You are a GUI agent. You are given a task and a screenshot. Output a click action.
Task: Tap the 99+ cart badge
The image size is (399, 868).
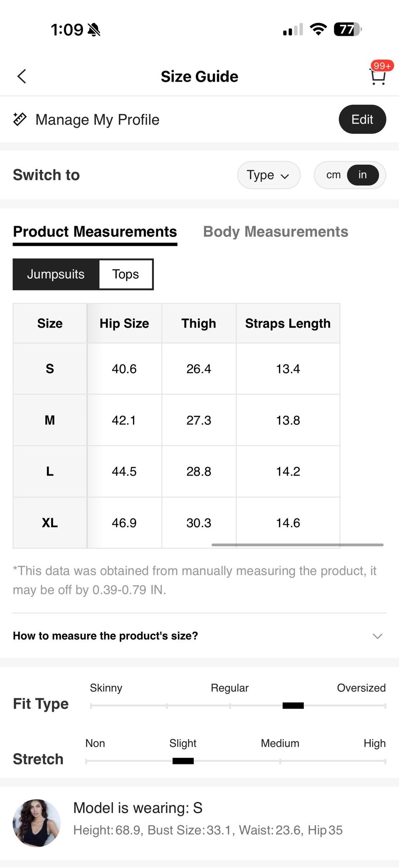[x=382, y=66]
